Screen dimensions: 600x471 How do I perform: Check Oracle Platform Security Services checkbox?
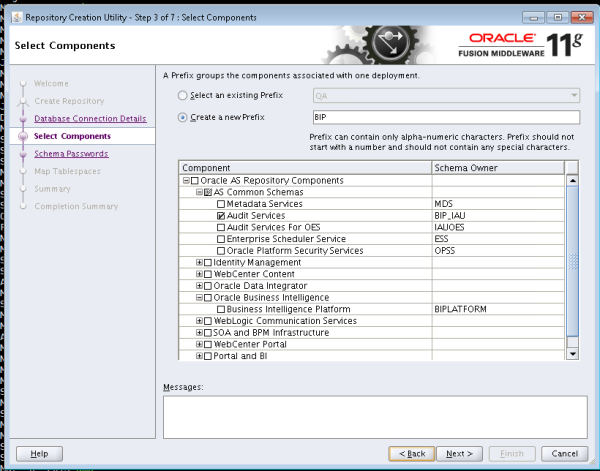(x=221, y=251)
